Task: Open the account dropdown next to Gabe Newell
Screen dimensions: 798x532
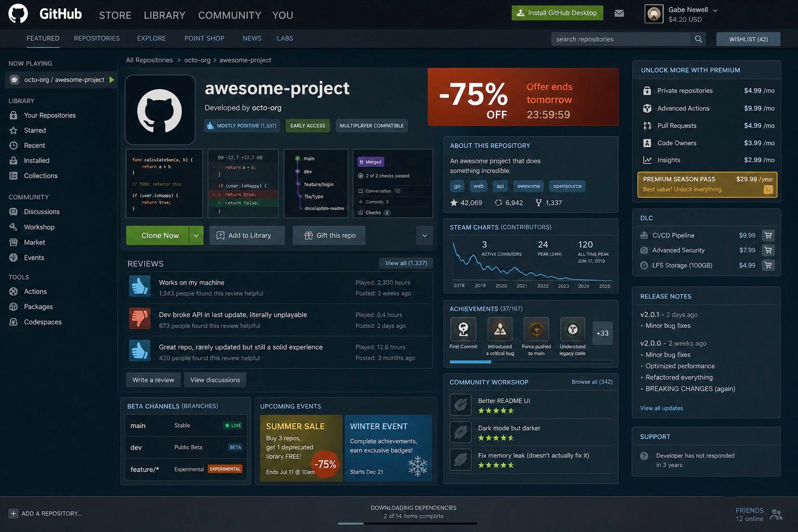Action: (715, 10)
